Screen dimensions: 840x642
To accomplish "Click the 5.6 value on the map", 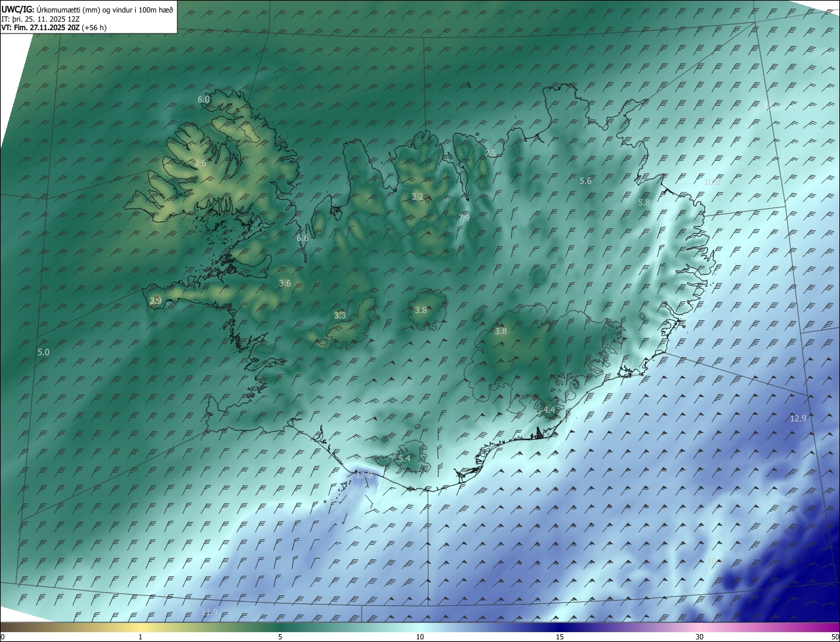I will pos(585,181).
